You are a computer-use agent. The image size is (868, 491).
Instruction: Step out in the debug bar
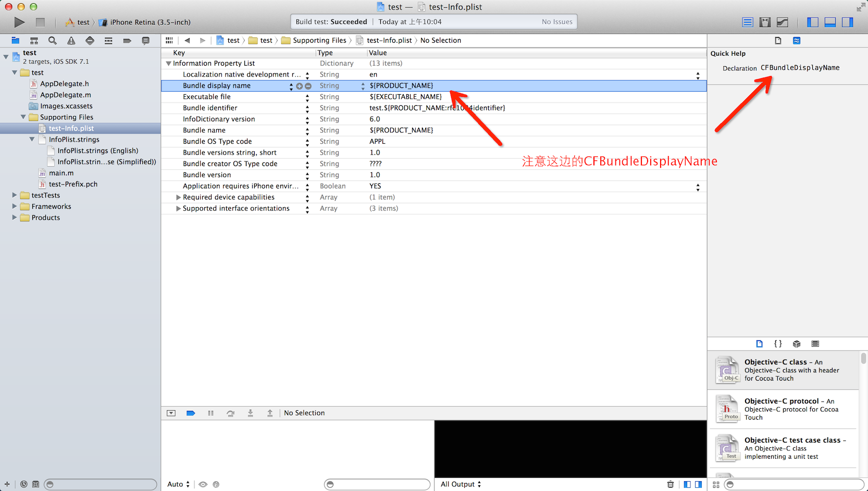[x=270, y=413]
